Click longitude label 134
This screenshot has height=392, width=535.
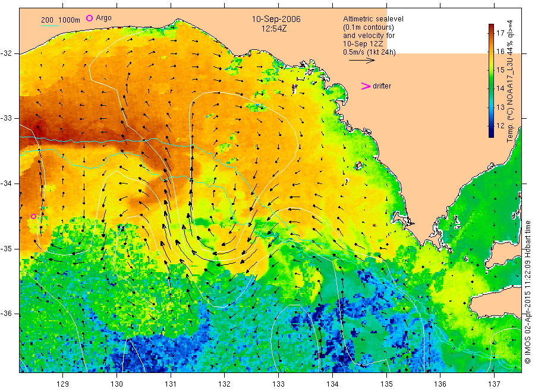click(x=332, y=384)
